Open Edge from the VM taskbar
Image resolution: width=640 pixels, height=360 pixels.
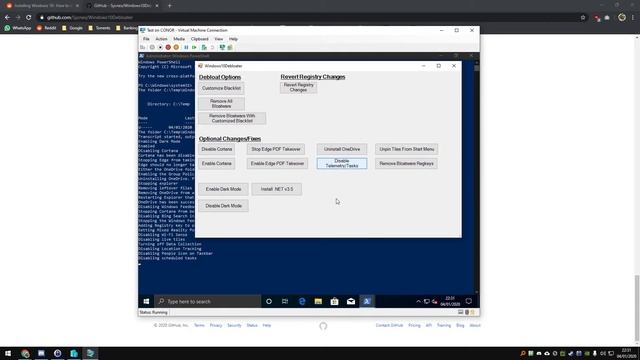[302, 302]
